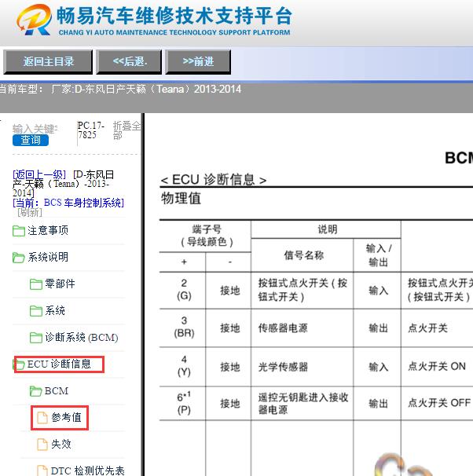Click the terminal cell 4 (Y)

click(x=184, y=366)
